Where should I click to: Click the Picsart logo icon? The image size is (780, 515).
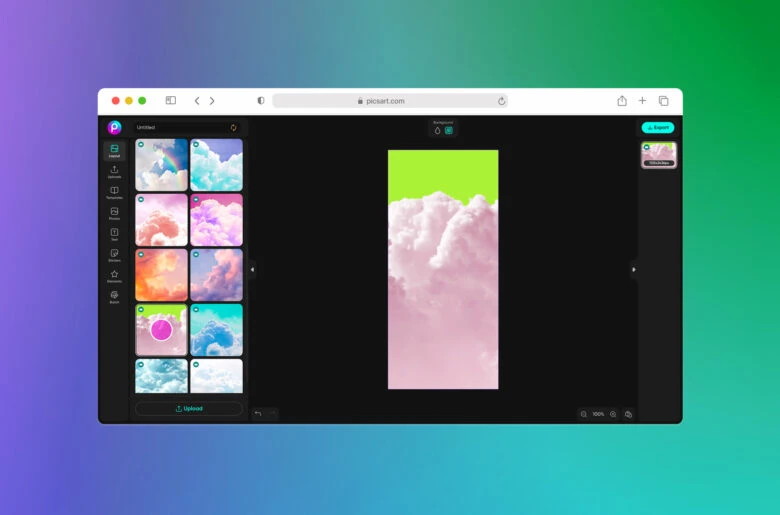[114, 128]
